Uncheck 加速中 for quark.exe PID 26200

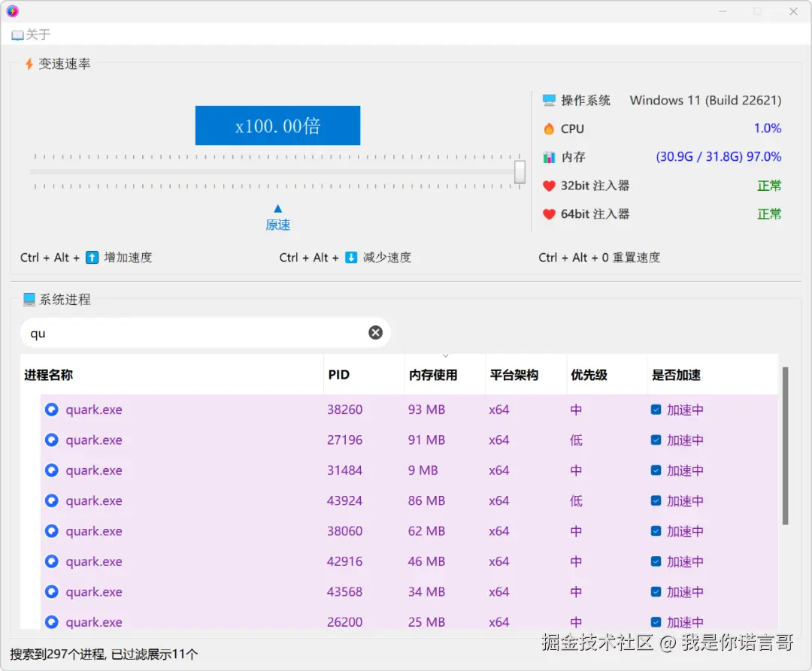tap(656, 622)
